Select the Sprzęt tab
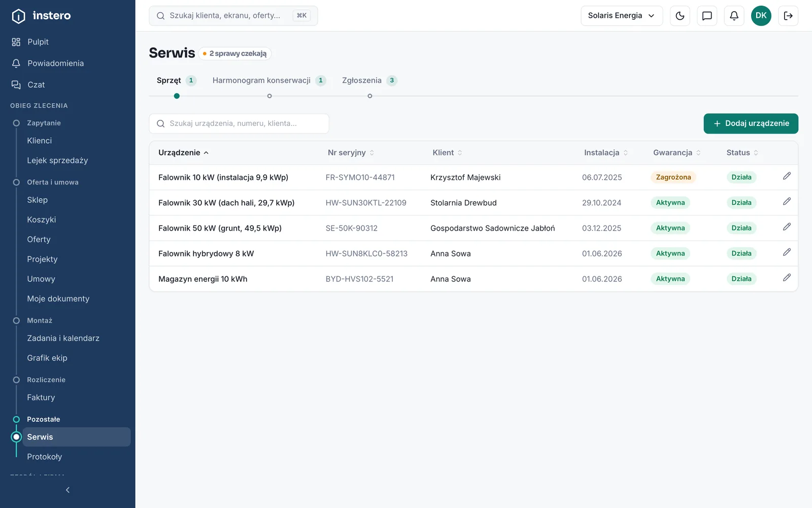The width and height of the screenshot is (812, 508). pos(176,80)
